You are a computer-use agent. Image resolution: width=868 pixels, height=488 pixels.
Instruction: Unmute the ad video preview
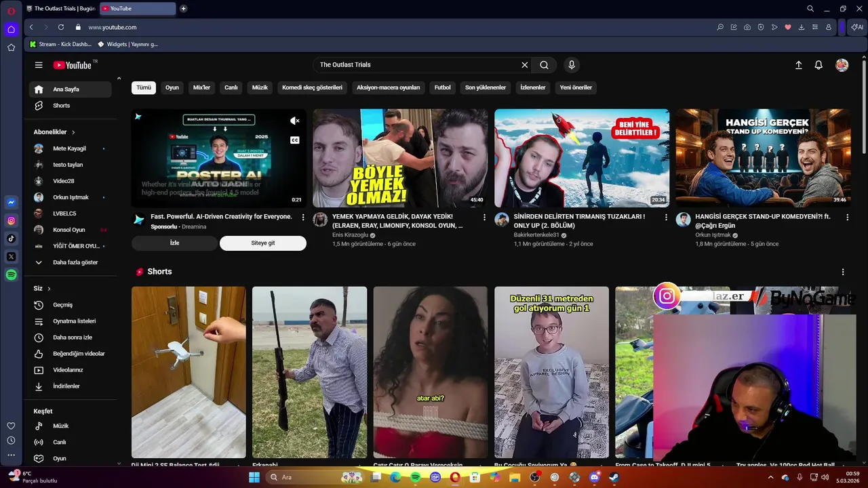(x=294, y=121)
